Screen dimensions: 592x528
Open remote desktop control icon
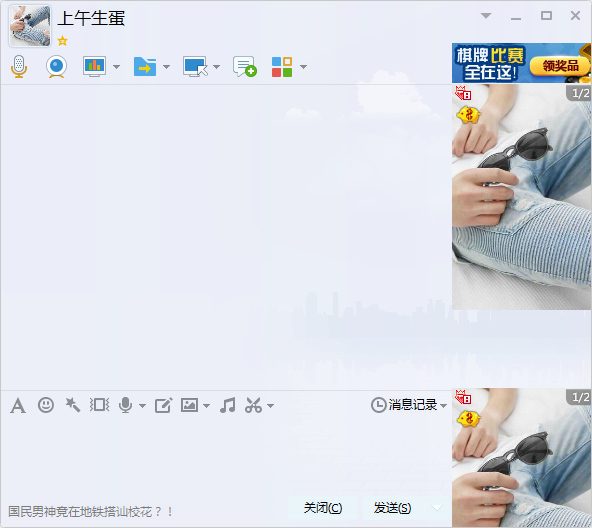(x=195, y=67)
